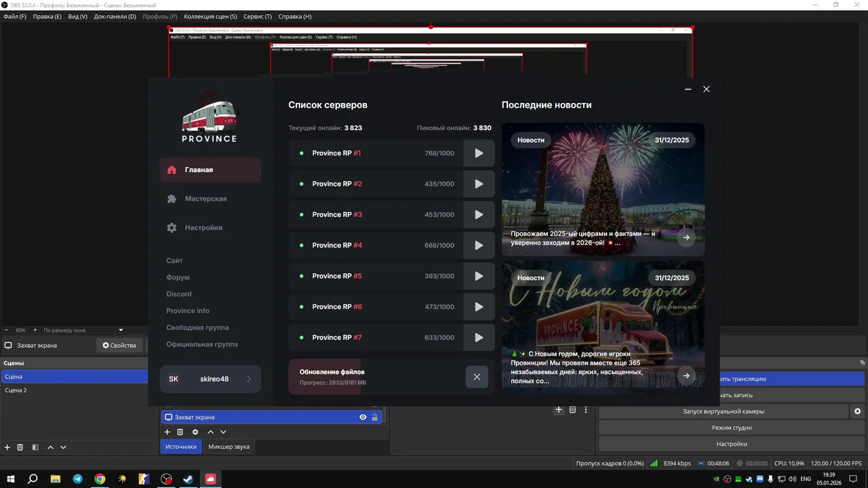Open the OBS Файл menu
The height and width of the screenshot is (488, 868).
(x=15, y=16)
